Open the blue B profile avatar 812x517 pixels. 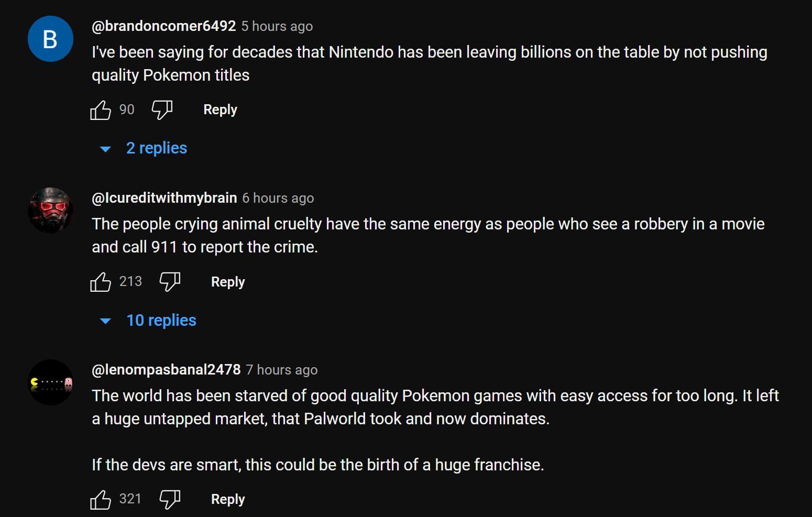click(50, 39)
